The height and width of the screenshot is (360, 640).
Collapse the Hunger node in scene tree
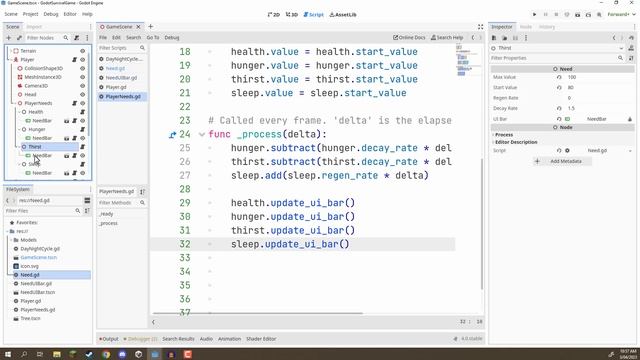pyautogui.click(x=19, y=129)
